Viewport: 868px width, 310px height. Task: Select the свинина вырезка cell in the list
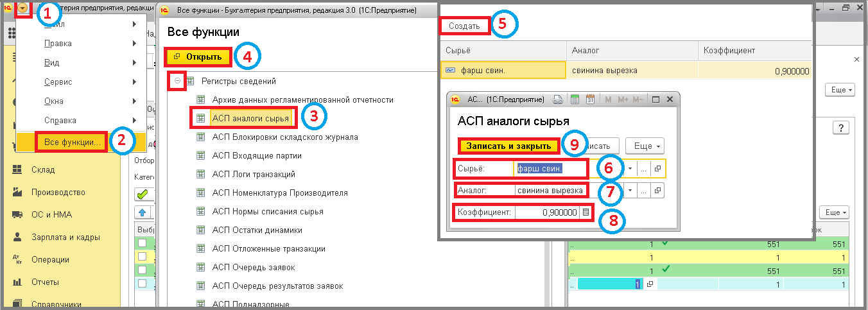(632, 70)
